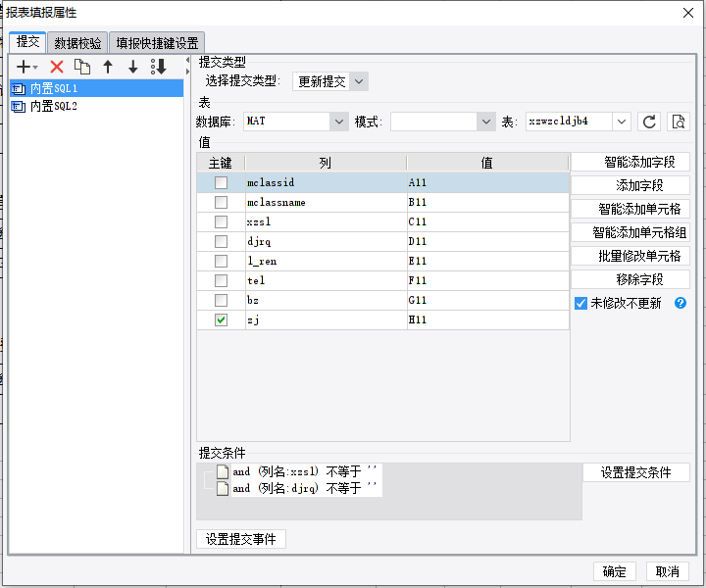
Task: Toggle primary key for mclassid
Action: click(221, 182)
